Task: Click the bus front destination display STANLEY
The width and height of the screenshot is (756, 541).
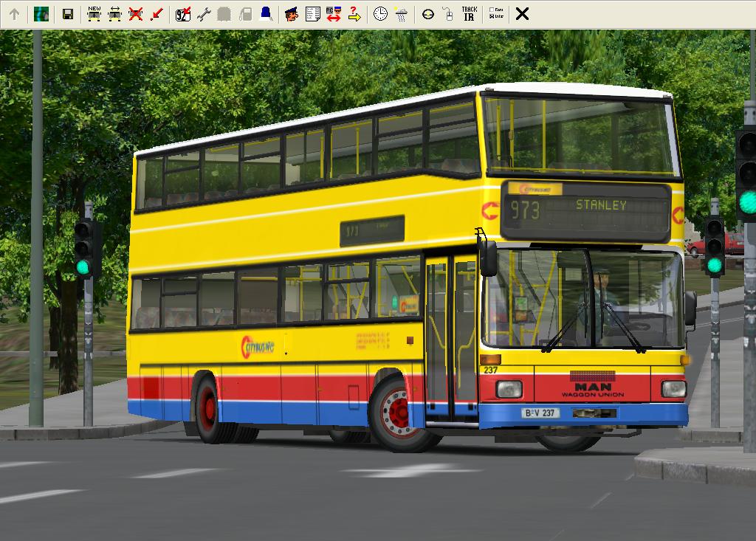Action: click(x=601, y=205)
